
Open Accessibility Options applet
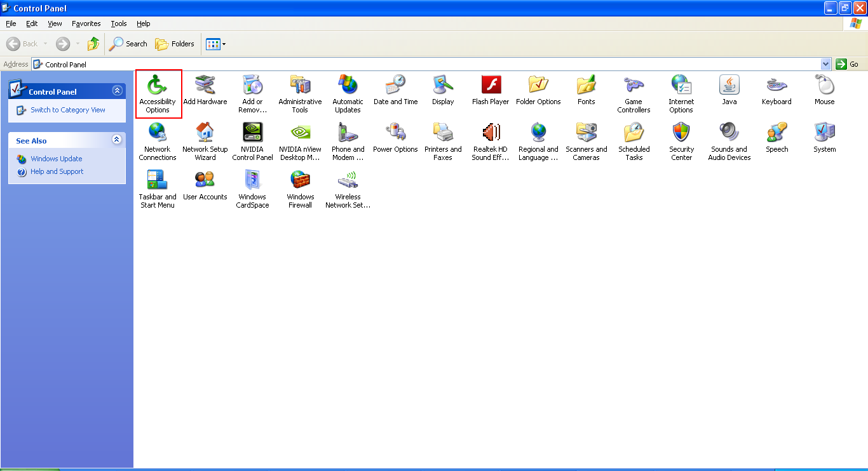(158, 94)
